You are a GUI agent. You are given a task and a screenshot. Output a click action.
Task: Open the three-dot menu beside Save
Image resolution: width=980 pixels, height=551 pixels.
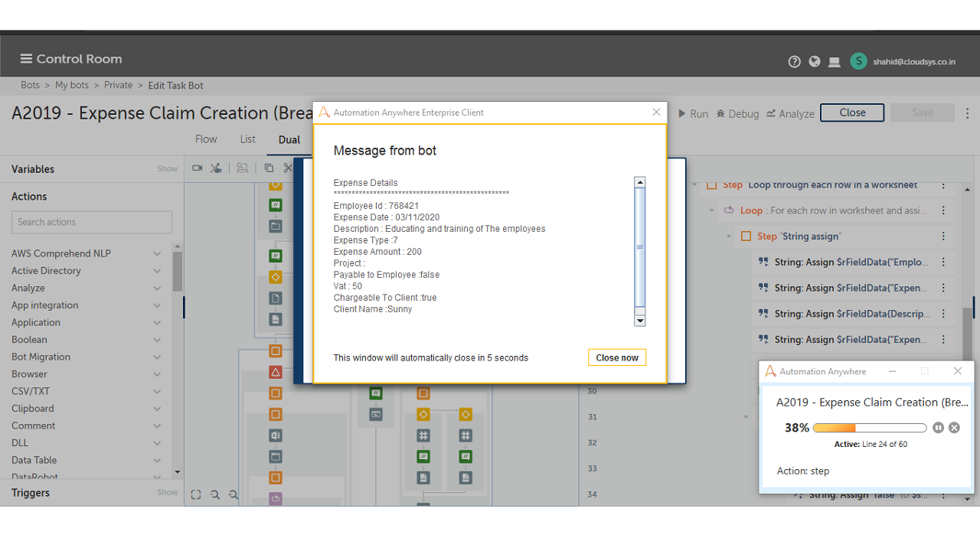click(967, 112)
